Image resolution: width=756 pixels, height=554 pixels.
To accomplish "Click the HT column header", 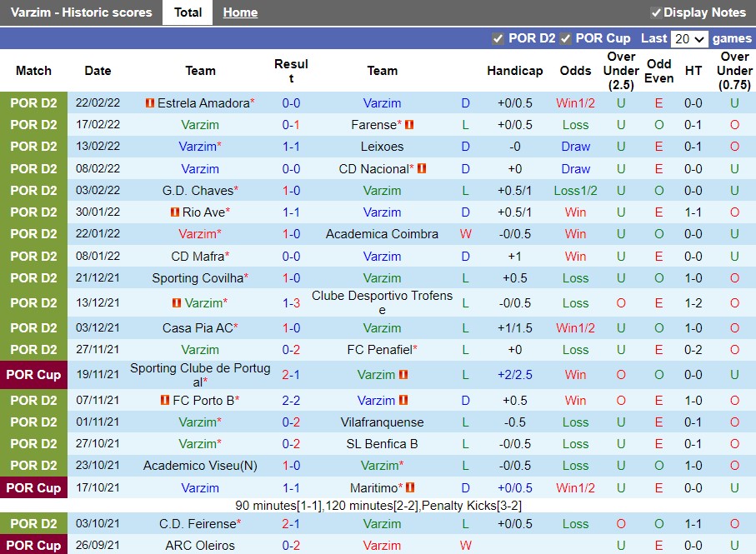I will [x=693, y=71].
